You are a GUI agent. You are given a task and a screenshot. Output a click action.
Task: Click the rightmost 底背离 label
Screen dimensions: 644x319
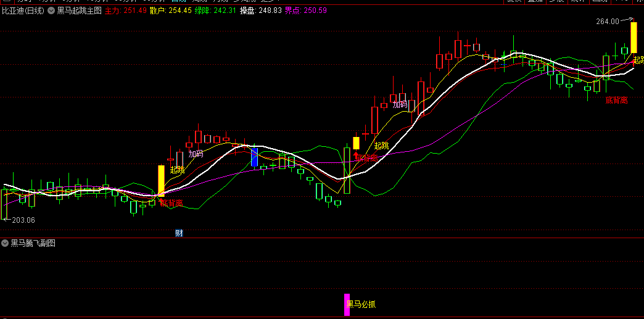point(616,101)
